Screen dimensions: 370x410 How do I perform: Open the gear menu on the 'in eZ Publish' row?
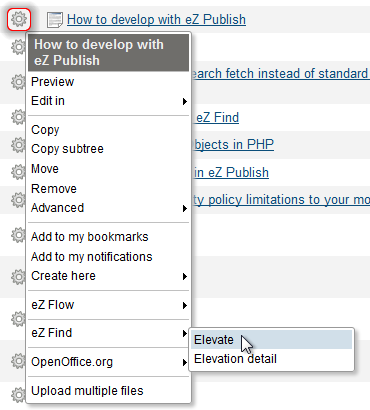coord(18,172)
